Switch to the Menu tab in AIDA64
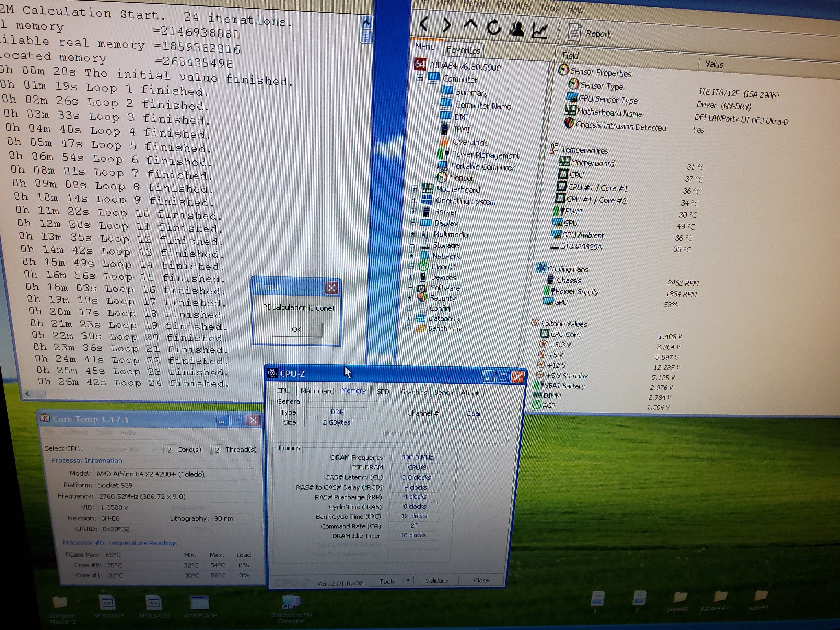The image size is (840, 630). point(425,46)
